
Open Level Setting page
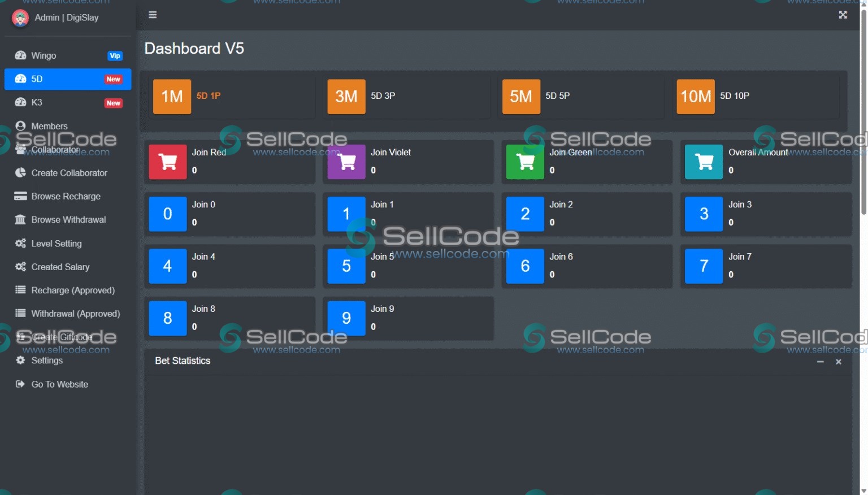pyautogui.click(x=68, y=244)
